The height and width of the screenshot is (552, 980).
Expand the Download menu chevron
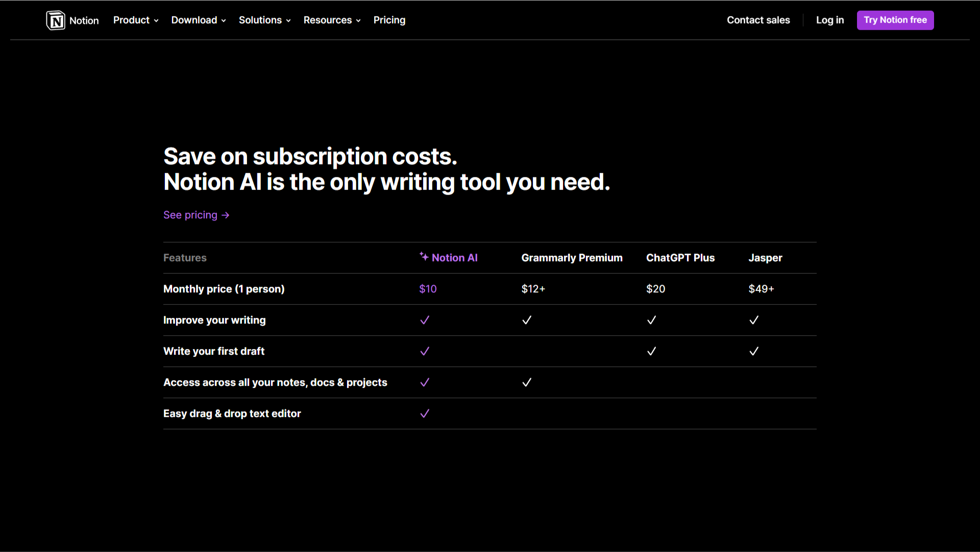coord(224,21)
